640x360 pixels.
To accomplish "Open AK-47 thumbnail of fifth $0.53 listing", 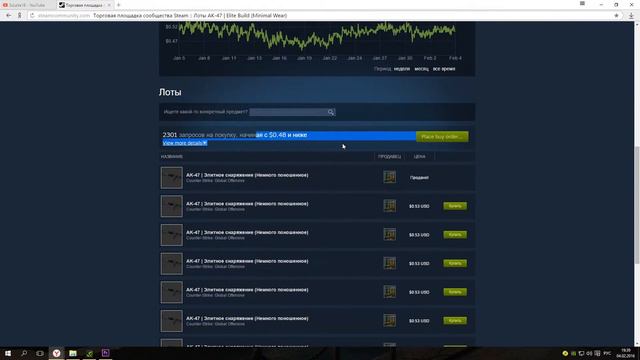I will point(171,320).
